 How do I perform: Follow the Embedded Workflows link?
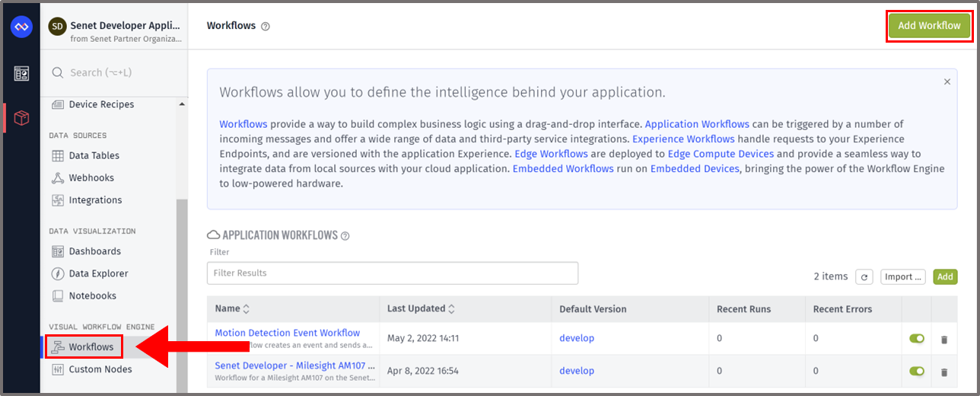pos(563,169)
